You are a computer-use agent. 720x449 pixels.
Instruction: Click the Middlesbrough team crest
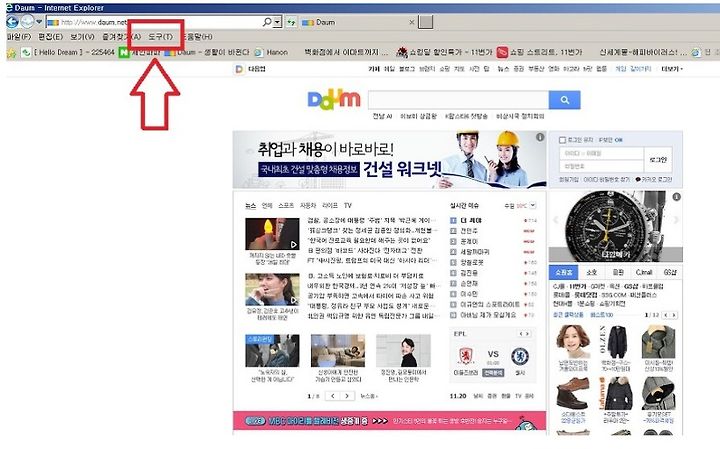pos(466,356)
